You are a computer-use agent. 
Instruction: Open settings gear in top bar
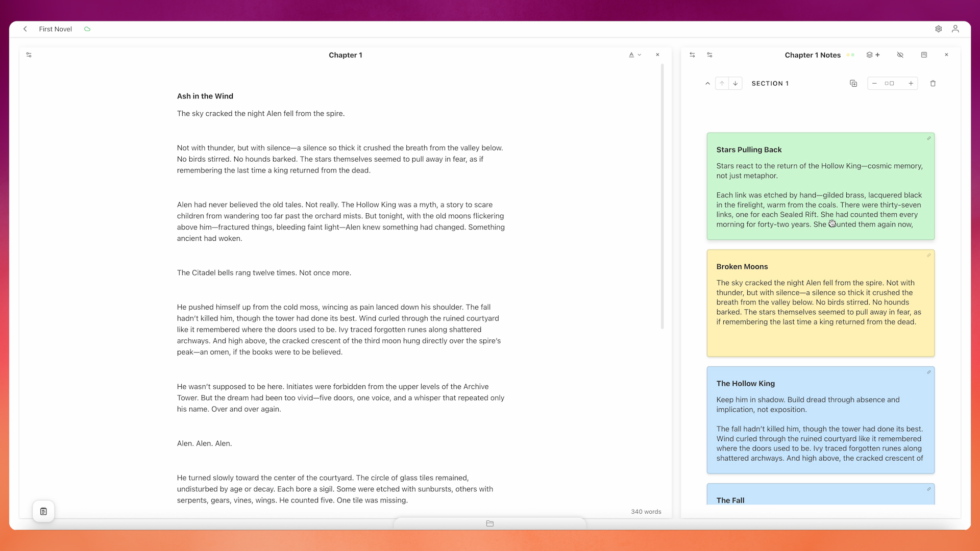pos(938,29)
